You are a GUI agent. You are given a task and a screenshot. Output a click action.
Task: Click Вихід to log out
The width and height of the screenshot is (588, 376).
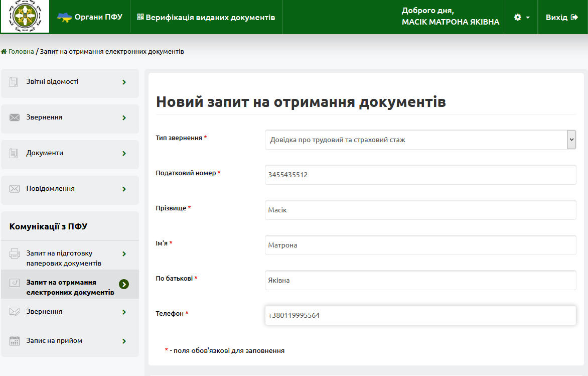tap(558, 17)
